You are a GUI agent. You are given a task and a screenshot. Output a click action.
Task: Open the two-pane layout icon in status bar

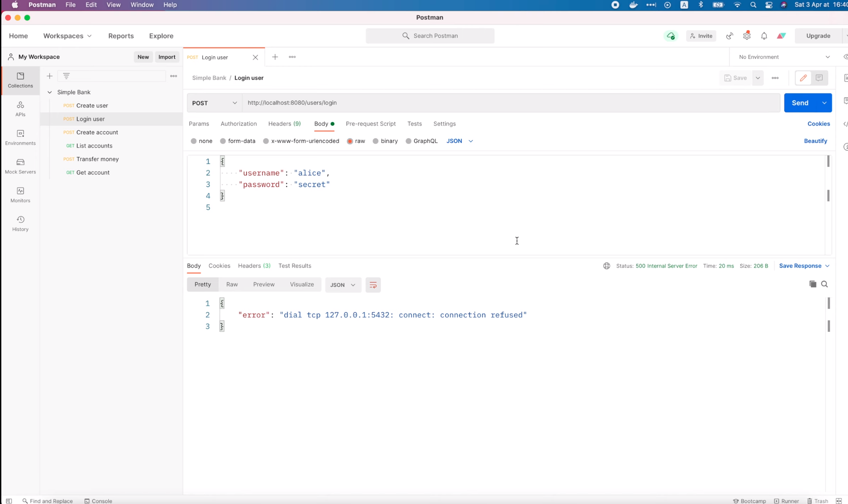coord(839,501)
